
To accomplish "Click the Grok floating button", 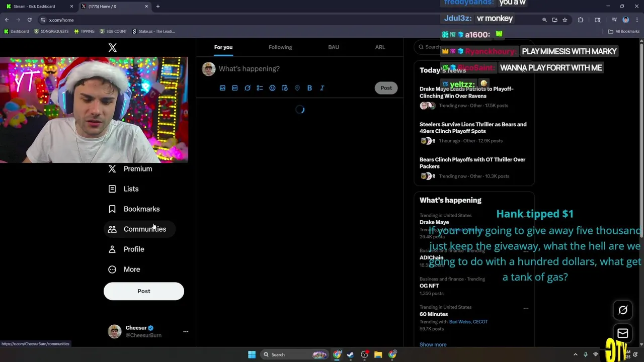I will coord(623,310).
